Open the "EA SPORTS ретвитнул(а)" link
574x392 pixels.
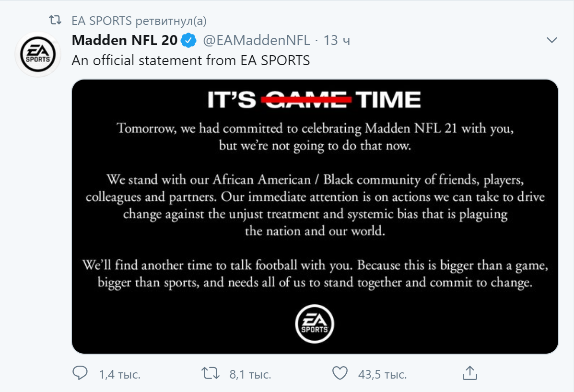tap(139, 21)
